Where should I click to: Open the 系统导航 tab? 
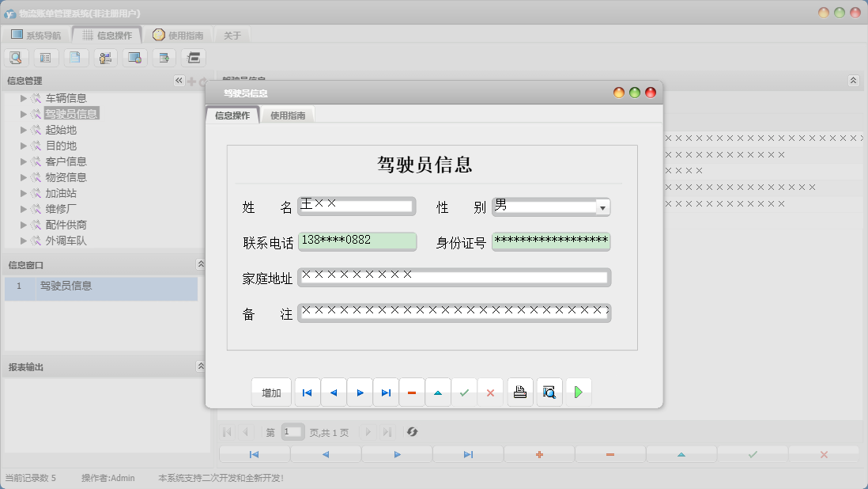(x=38, y=34)
